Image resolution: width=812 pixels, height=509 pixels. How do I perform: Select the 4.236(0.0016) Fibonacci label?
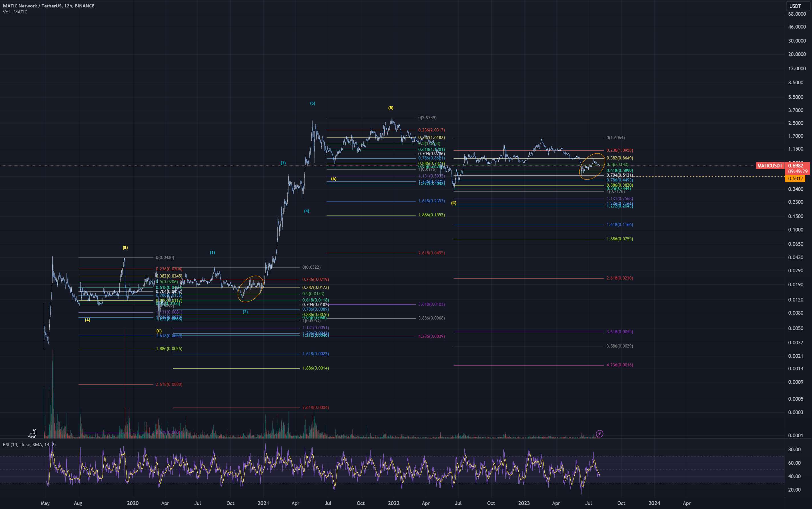pyautogui.click(x=619, y=365)
